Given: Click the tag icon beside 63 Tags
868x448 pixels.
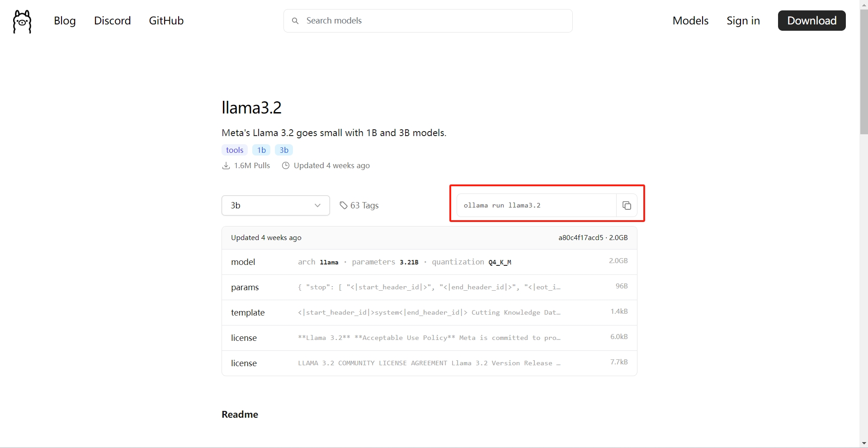Looking at the screenshot, I should [344, 205].
